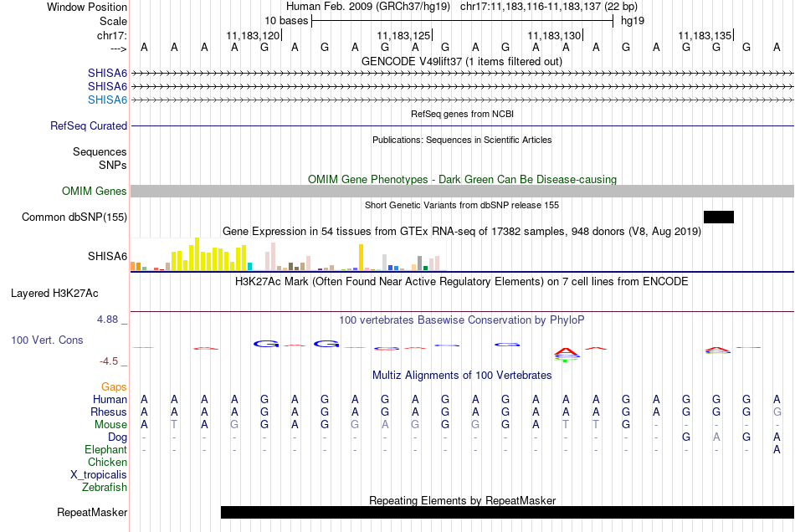795x532 pixels.
Task: Click the 4.88 PhyloP axis maximum
Action: click(x=107, y=320)
